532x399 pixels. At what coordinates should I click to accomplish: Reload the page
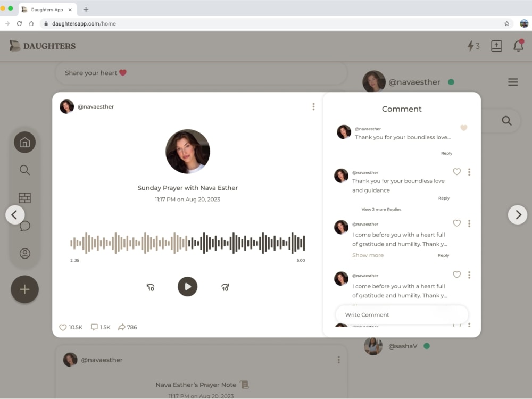click(19, 23)
